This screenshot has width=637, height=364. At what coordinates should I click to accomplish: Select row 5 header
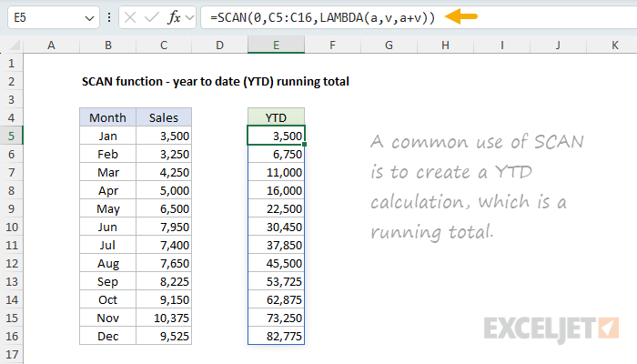11,136
